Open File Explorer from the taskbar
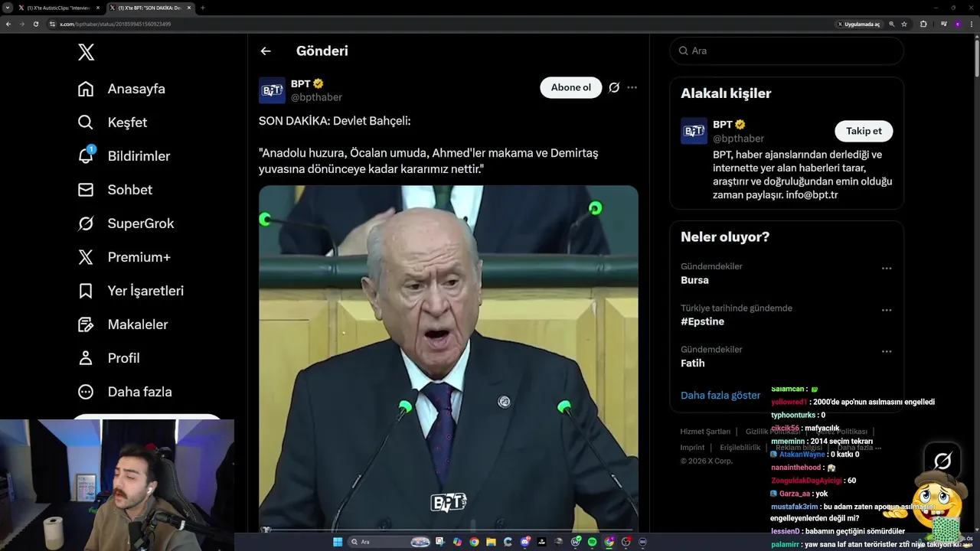The width and height of the screenshot is (980, 551). 491,542
